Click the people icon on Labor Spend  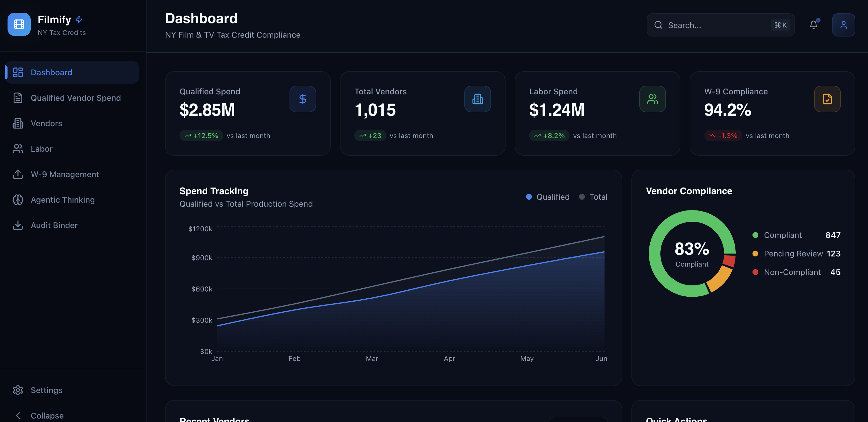pos(652,99)
